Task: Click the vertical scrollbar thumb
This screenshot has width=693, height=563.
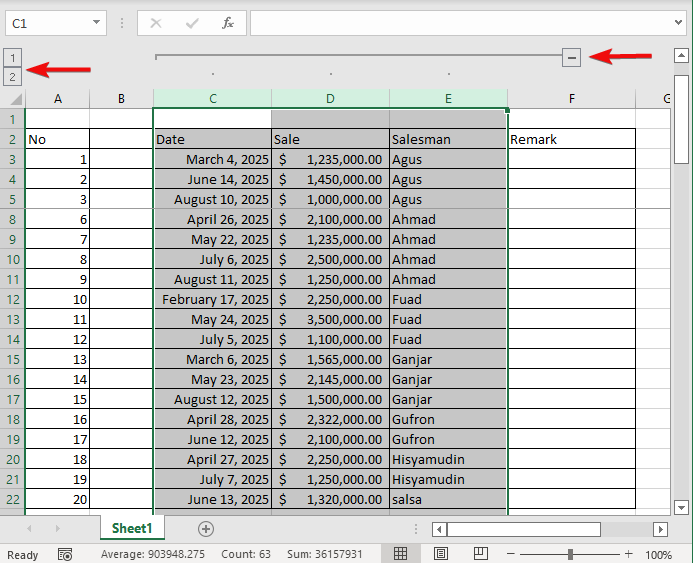Action: 681,119
